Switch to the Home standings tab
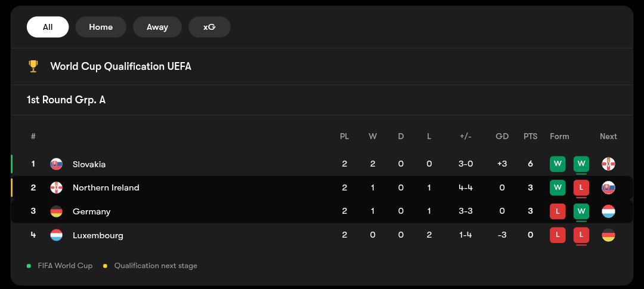Image resolution: width=644 pixels, height=289 pixels. pyautogui.click(x=101, y=27)
